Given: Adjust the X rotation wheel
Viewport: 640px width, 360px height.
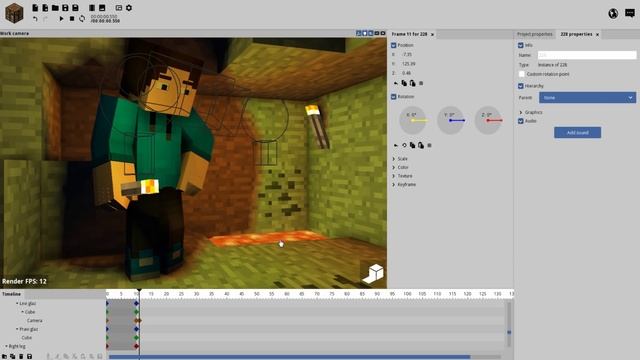Looking at the screenshot, I should pos(413,120).
